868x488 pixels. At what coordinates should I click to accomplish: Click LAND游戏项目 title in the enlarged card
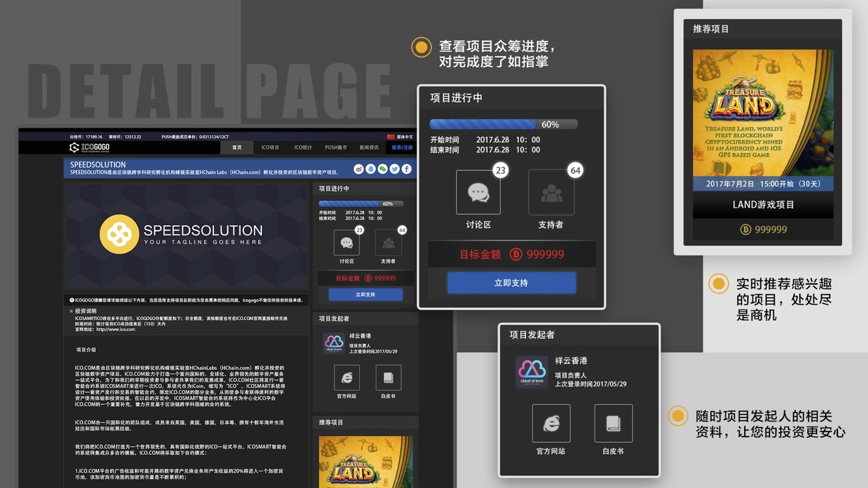click(x=763, y=205)
